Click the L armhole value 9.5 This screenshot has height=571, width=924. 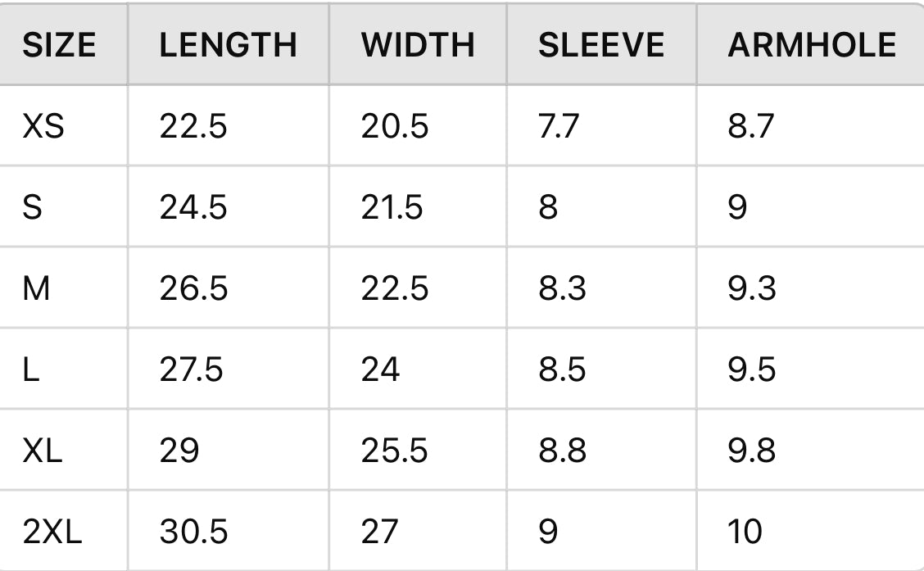click(x=751, y=369)
